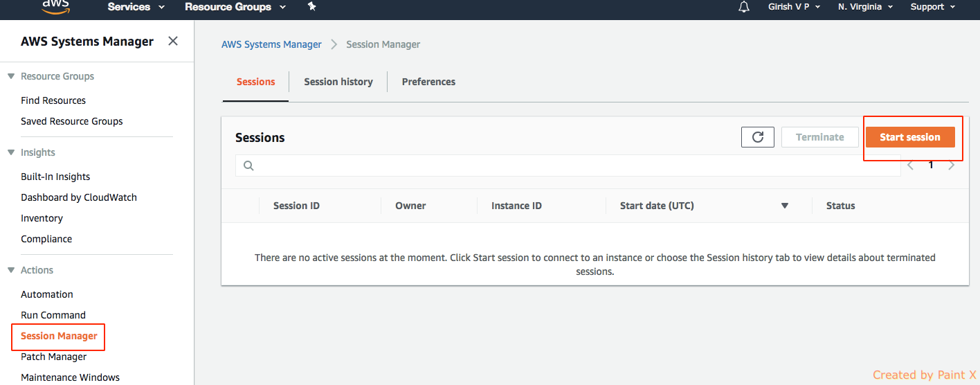Open Saved Resource Groups
Screen dimensions: 980x385
point(72,121)
